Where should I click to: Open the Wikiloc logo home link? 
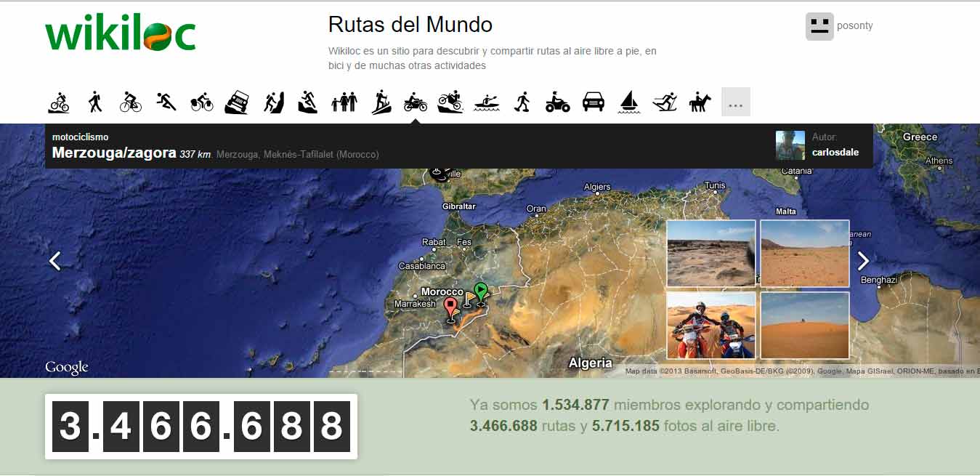click(121, 33)
